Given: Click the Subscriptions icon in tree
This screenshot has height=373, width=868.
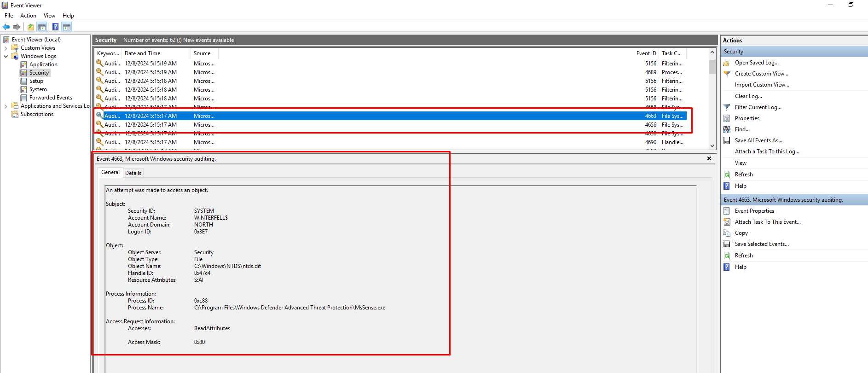Looking at the screenshot, I should [x=15, y=114].
